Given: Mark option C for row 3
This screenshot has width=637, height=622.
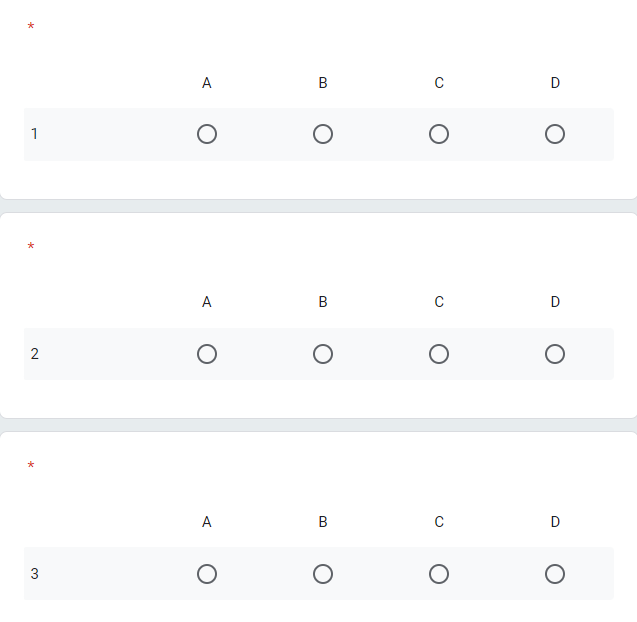Looking at the screenshot, I should (x=439, y=574).
